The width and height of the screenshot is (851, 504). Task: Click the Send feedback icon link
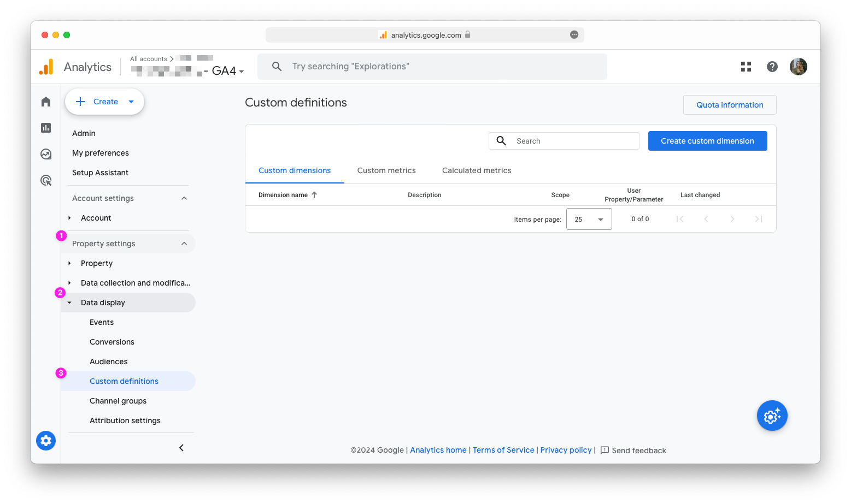point(604,450)
